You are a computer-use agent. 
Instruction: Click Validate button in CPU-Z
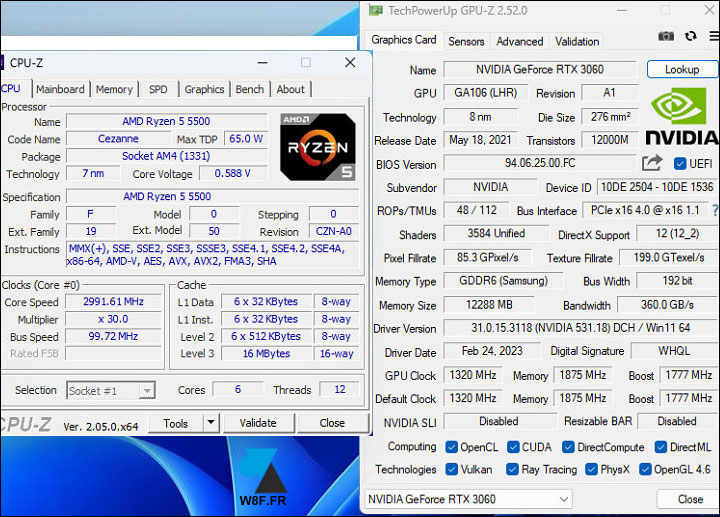258,422
